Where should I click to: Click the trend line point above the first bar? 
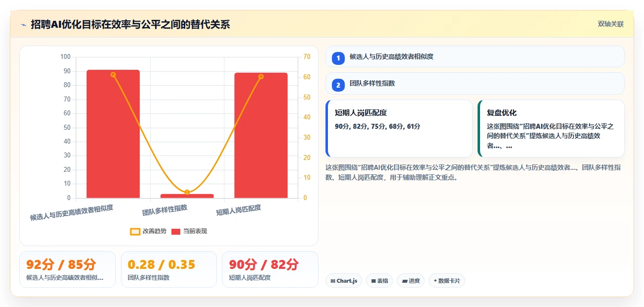click(x=113, y=75)
